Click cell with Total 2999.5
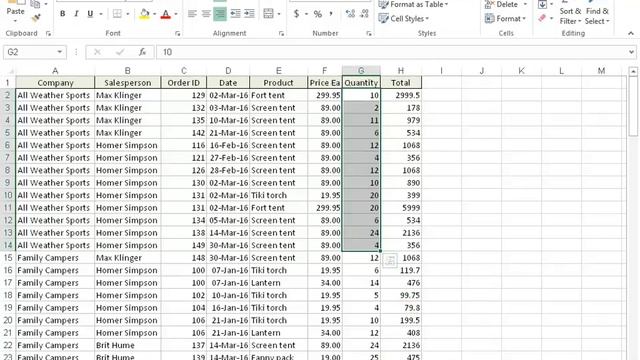640x360 pixels. 401,95
